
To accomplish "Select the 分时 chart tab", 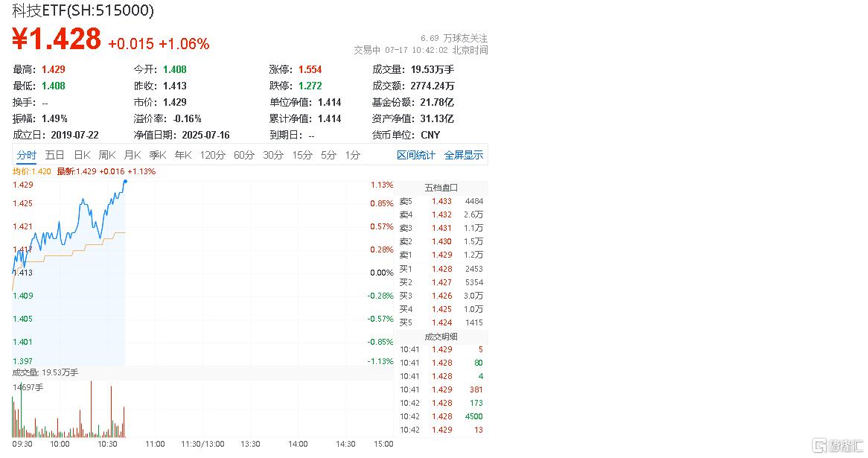I will [26, 155].
